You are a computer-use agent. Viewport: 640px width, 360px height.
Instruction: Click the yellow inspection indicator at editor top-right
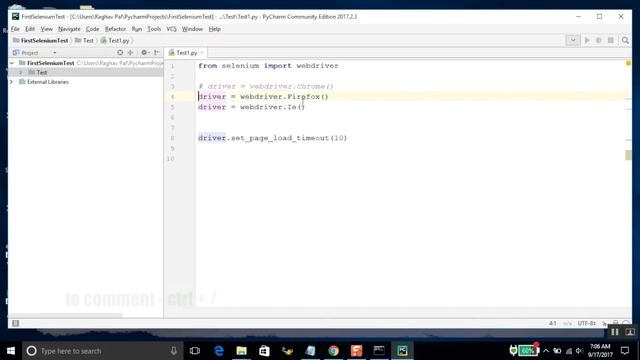tap(628, 63)
